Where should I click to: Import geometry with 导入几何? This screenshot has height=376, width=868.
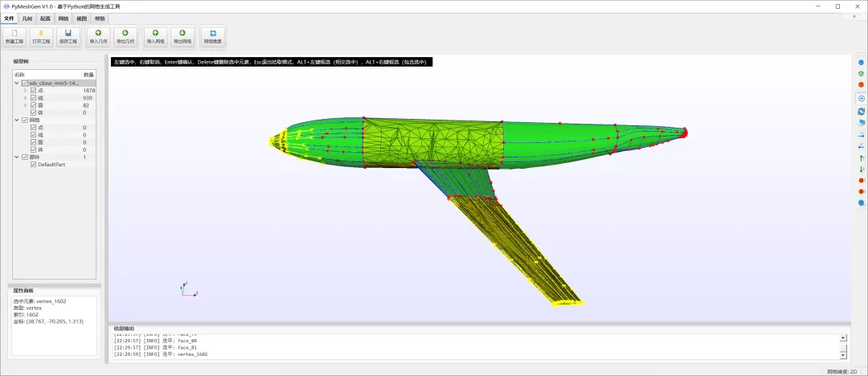coord(99,36)
